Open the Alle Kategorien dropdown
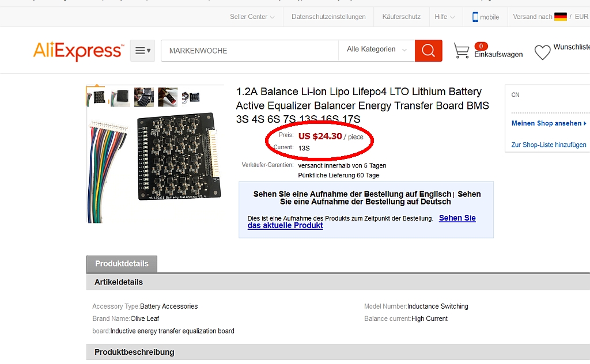590x364 pixels. tap(377, 50)
